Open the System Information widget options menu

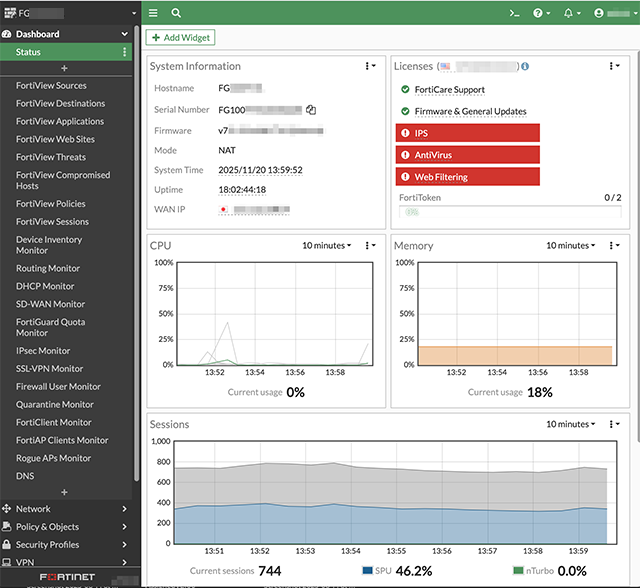[x=371, y=66]
